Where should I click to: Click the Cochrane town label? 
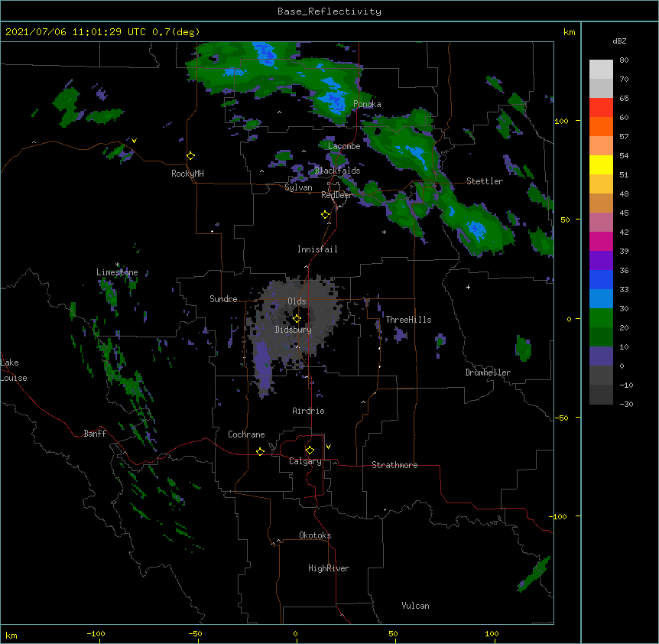coord(246,434)
